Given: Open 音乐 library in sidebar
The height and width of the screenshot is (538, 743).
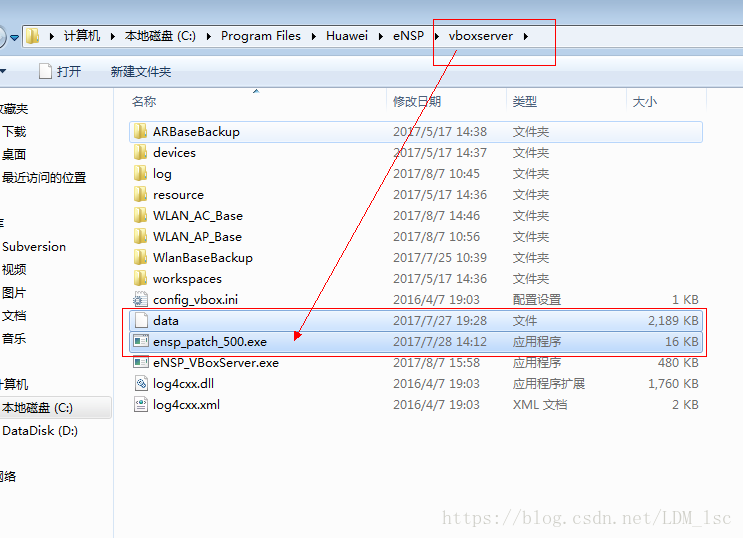Looking at the screenshot, I should pyautogui.click(x=14, y=338).
